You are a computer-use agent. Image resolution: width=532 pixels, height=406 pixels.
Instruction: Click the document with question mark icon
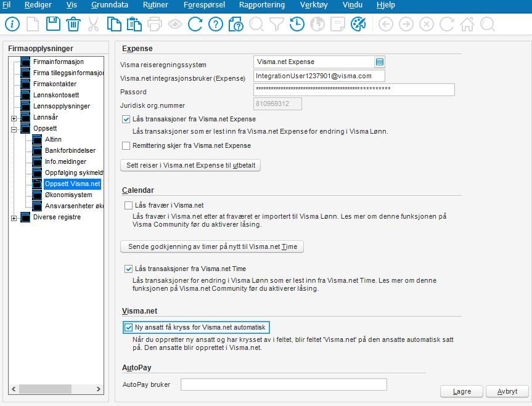pyautogui.click(x=236, y=25)
